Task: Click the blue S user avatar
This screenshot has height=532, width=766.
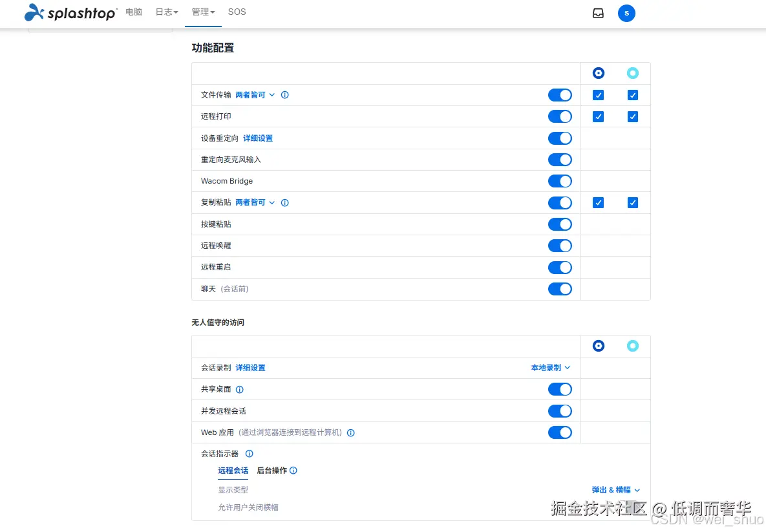Action: tap(626, 13)
